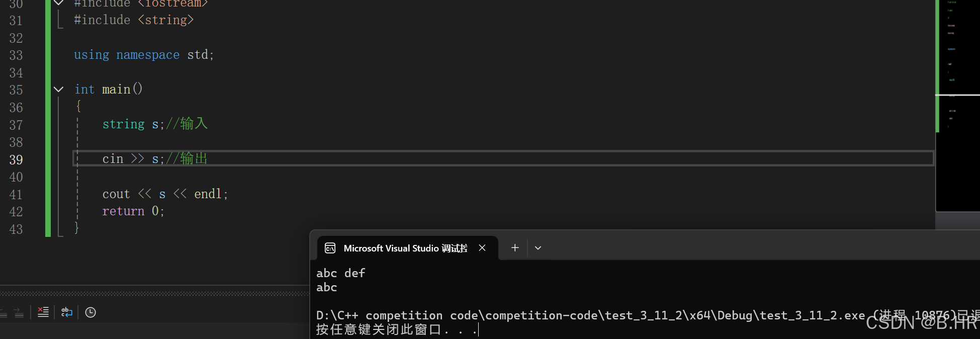Select the Microsoft Visual Studio 调试控制台 tab

[x=405, y=248]
